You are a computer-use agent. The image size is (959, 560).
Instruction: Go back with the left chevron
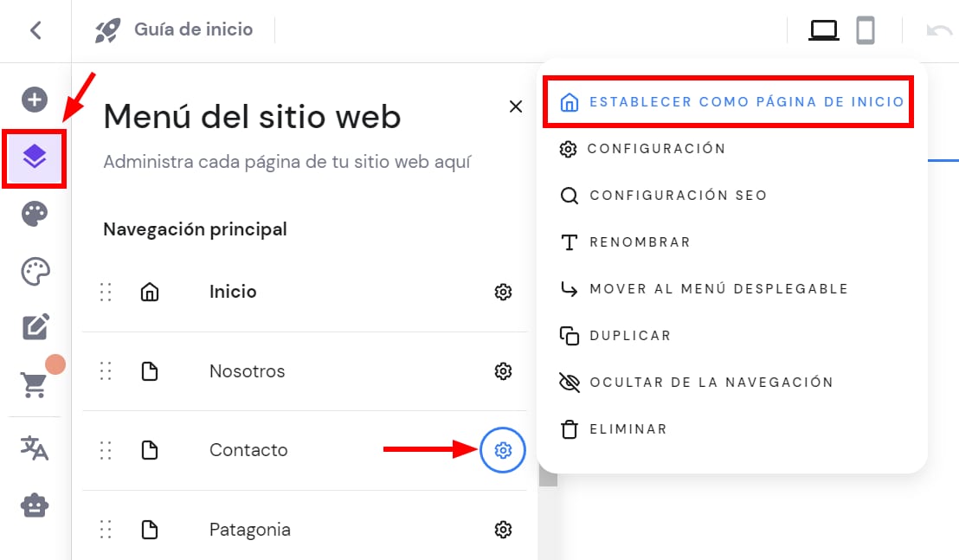35,30
